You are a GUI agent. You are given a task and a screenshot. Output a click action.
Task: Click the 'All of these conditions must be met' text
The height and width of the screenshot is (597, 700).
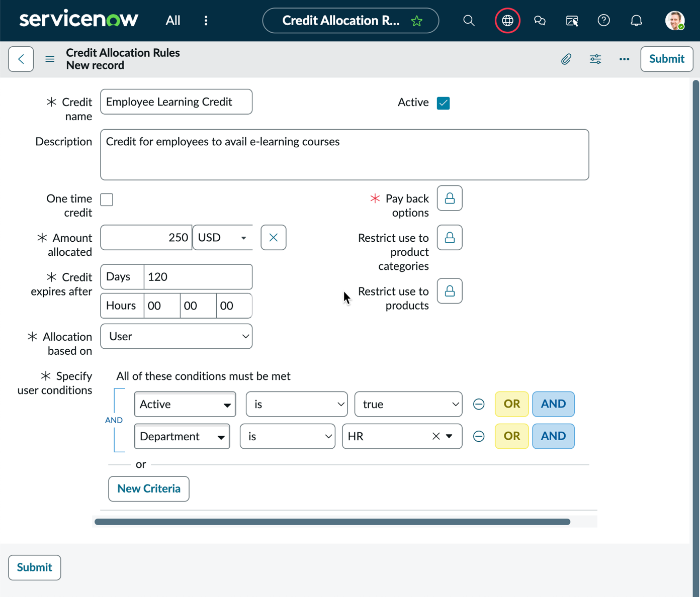point(203,376)
